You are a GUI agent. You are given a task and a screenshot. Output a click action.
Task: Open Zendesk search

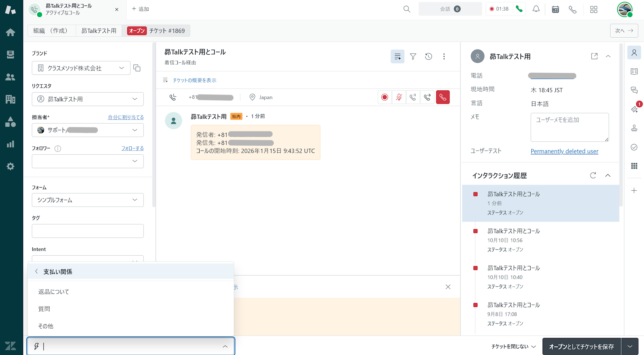[x=406, y=9]
